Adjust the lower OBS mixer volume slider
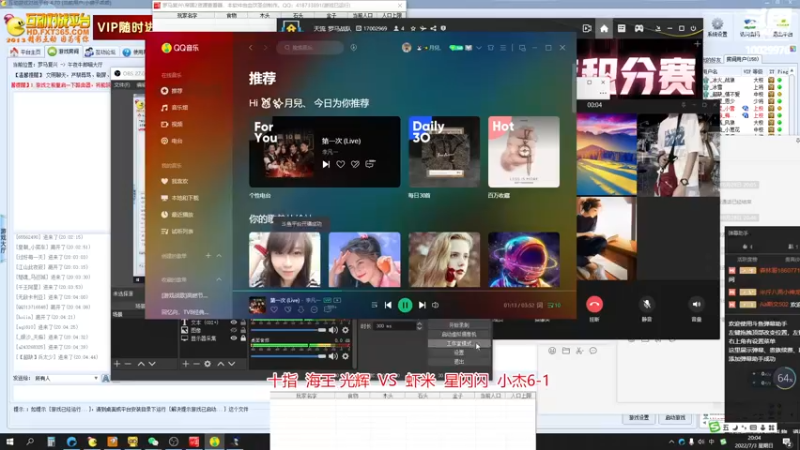Viewport: 800px width, 450px height. tap(289, 356)
